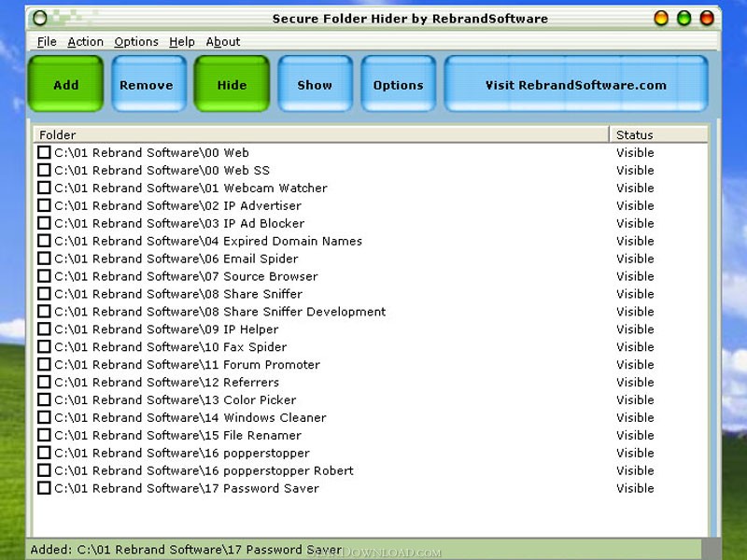Check the 06 Email Spider checkbox
This screenshot has height=560, width=747.
44,259
